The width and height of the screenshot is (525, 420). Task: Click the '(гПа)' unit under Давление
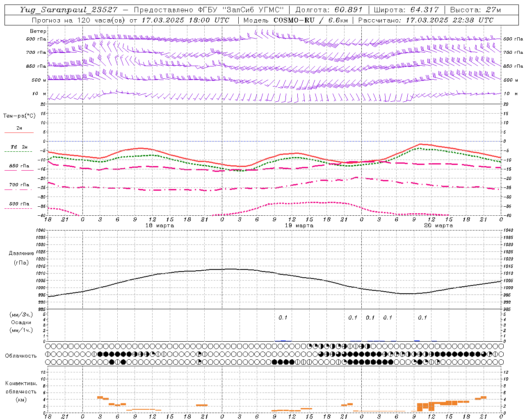point(21,262)
